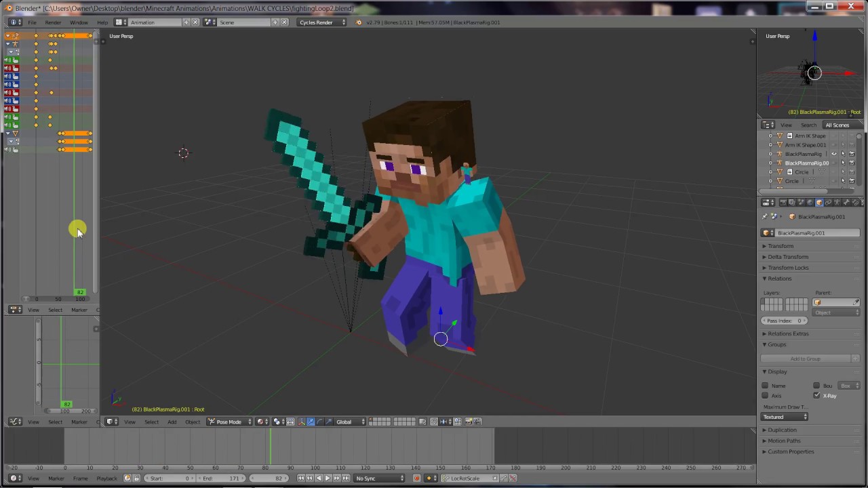
Task: Open the Help menu
Action: [x=102, y=22]
